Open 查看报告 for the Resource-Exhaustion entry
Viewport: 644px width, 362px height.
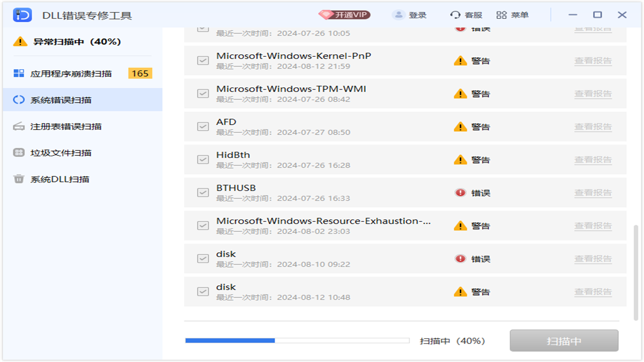593,226
